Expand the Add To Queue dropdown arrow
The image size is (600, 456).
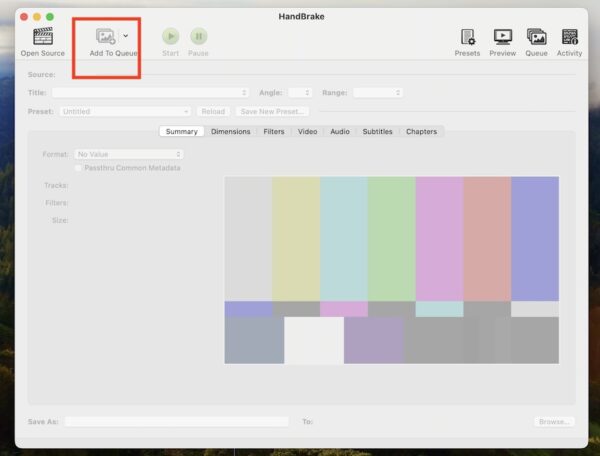coord(125,36)
